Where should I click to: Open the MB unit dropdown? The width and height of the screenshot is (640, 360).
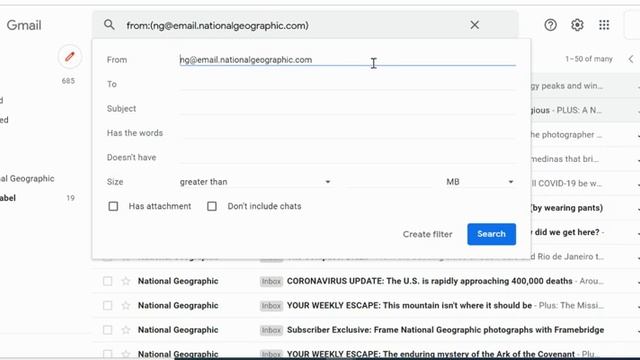point(480,182)
